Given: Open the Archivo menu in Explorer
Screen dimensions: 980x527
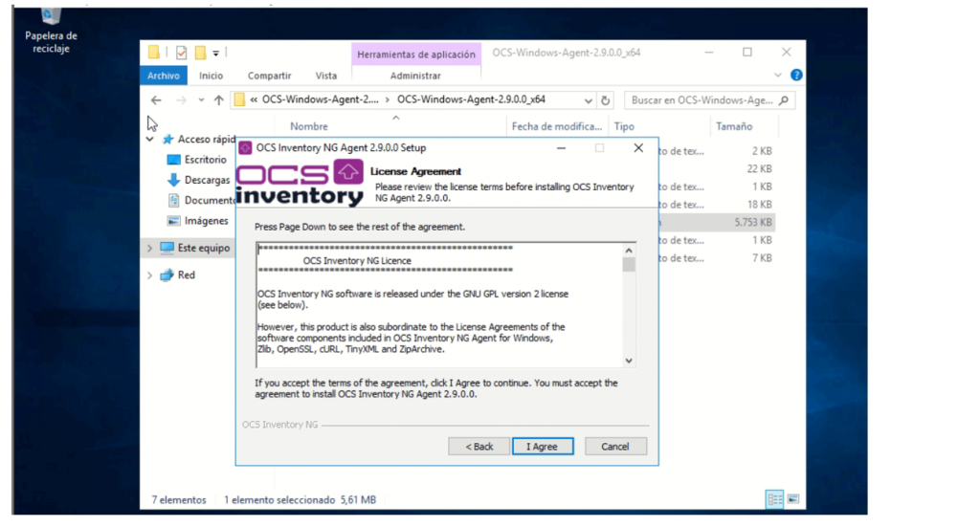Looking at the screenshot, I should (163, 76).
